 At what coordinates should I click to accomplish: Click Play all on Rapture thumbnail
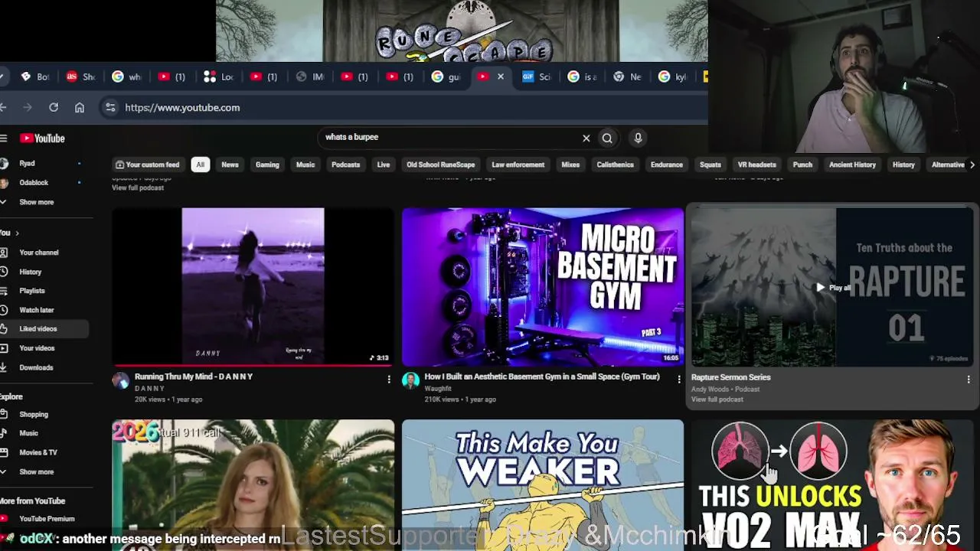[x=833, y=288]
